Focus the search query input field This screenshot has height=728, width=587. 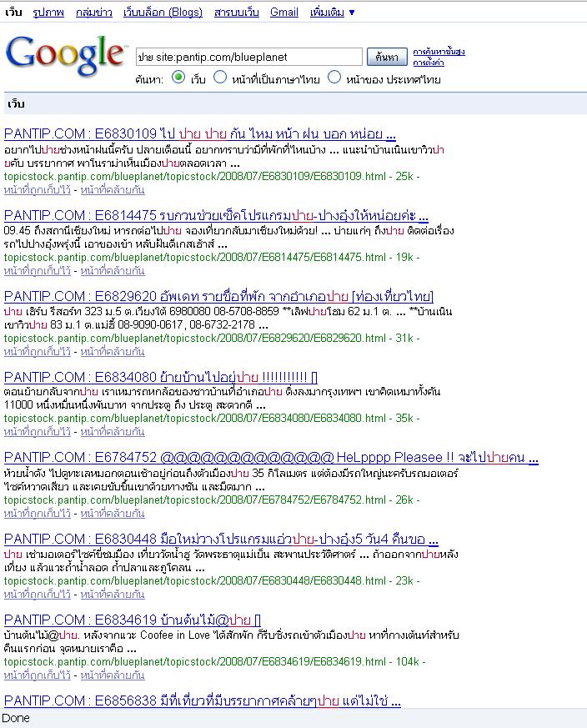point(249,57)
